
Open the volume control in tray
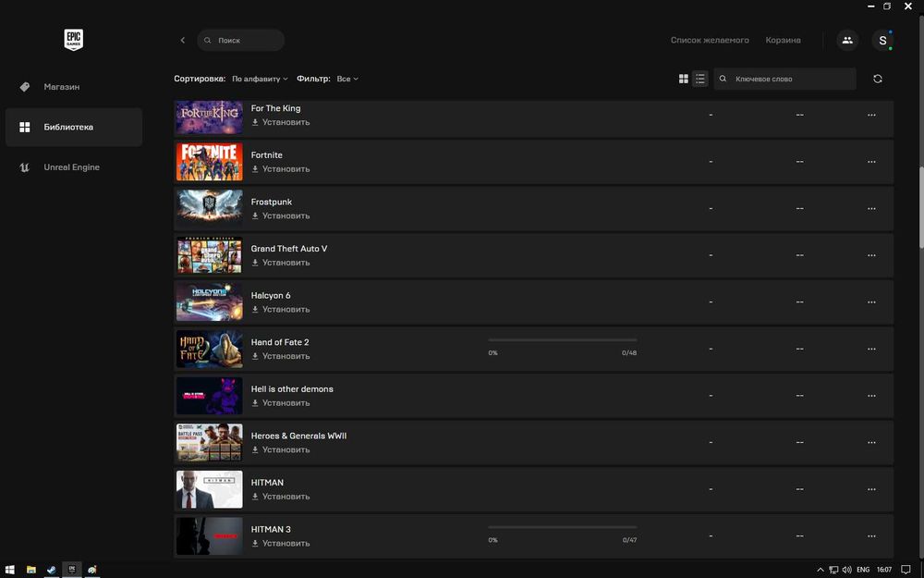pyautogui.click(x=846, y=570)
